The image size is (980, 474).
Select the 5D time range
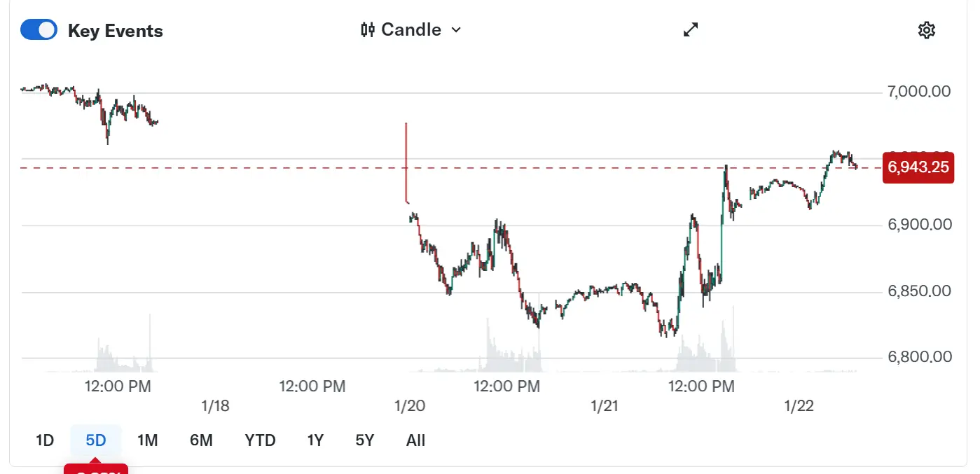(x=96, y=440)
